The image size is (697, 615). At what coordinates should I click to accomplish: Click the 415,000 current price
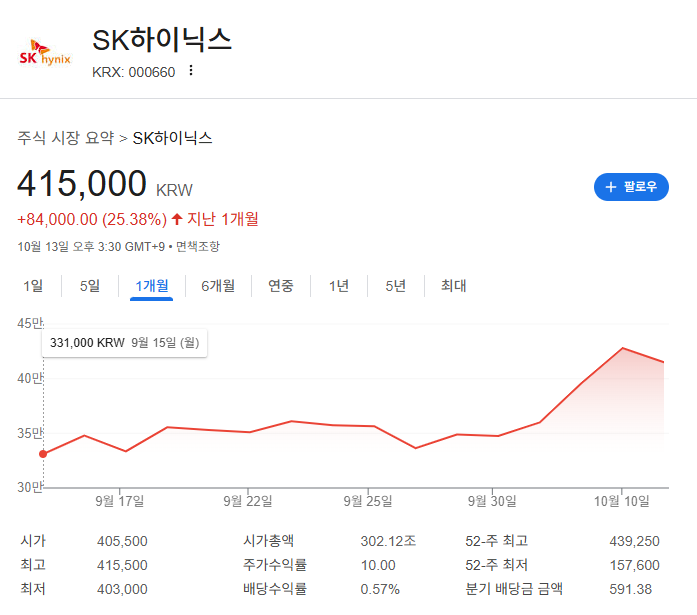tap(82, 183)
